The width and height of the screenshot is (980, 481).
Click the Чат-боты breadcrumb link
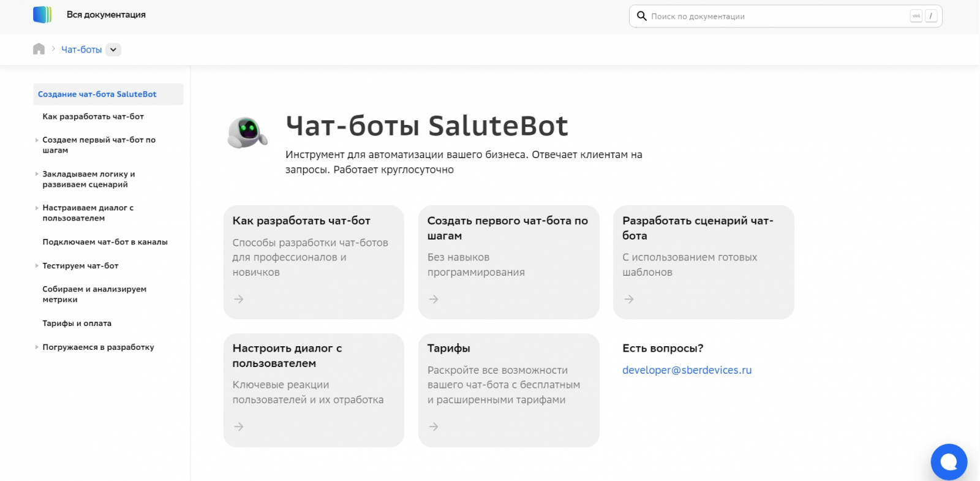(x=81, y=50)
